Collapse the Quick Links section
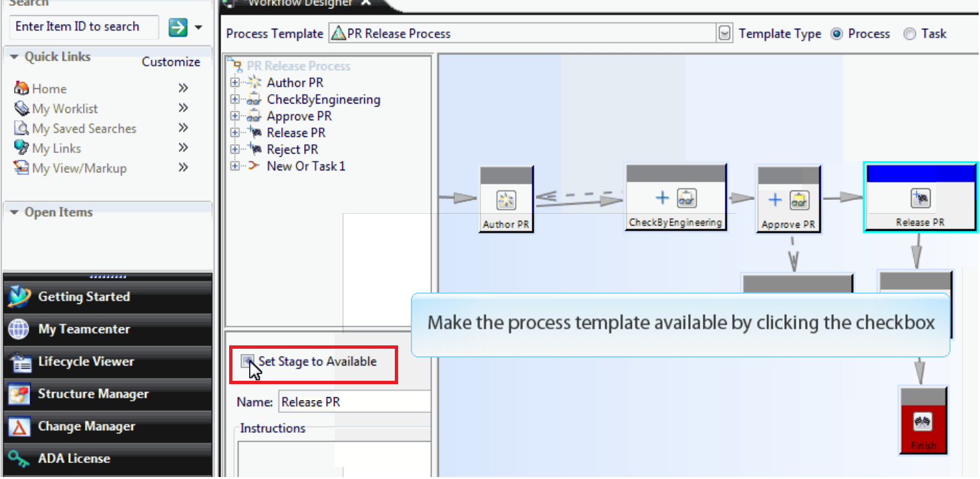Viewport: 980px width, 479px height. click(15, 57)
